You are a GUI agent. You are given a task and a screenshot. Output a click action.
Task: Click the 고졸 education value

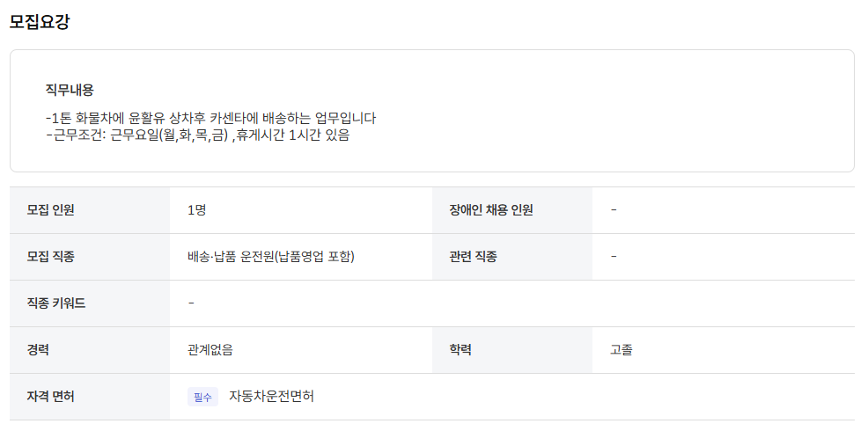pyautogui.click(x=622, y=350)
